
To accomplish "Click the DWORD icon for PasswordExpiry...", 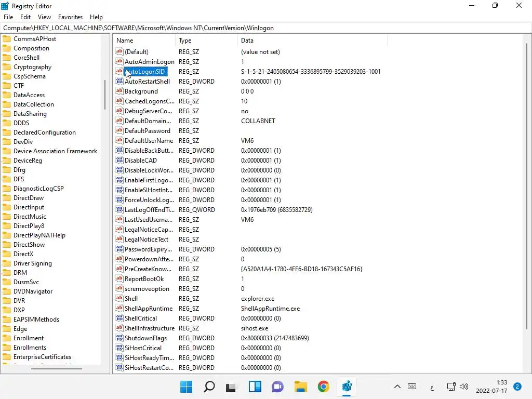I will coord(119,249).
